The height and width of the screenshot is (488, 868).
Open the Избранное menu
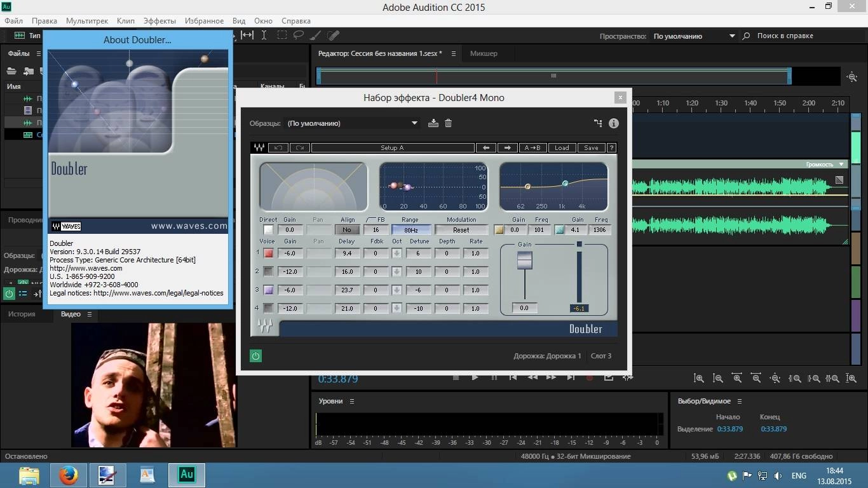[x=204, y=21]
